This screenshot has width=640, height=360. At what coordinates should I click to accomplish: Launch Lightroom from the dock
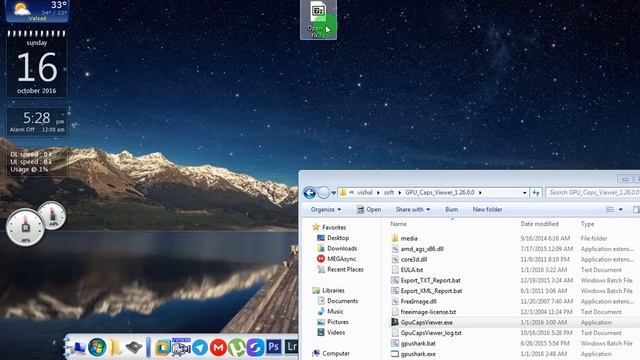pyautogui.click(x=291, y=347)
